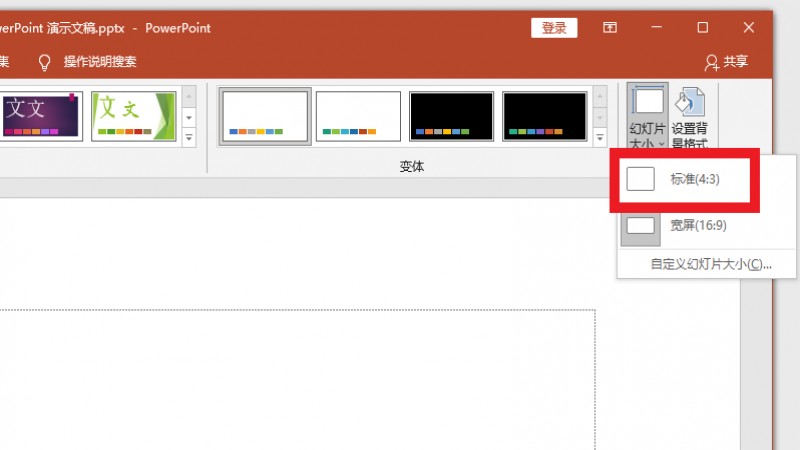Screen dimensions: 800x450
Task: Click the lightbulb search icon
Action: click(x=44, y=62)
